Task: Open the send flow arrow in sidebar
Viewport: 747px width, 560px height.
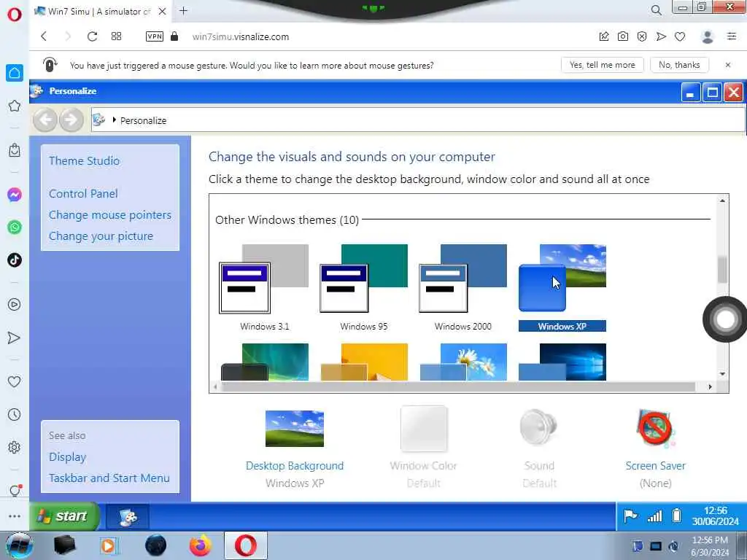Action: tap(15, 338)
